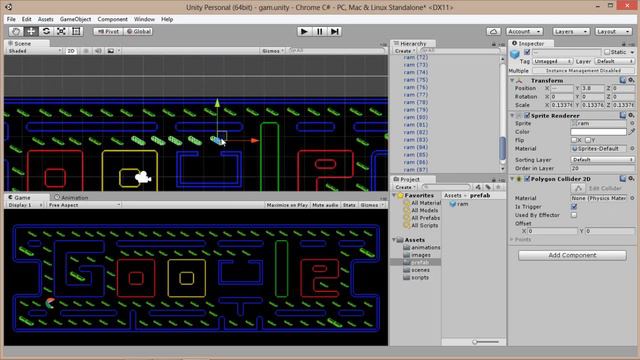Open Layer Default dropdown in Inspector
Screen dimensions: 640x360
click(614, 61)
